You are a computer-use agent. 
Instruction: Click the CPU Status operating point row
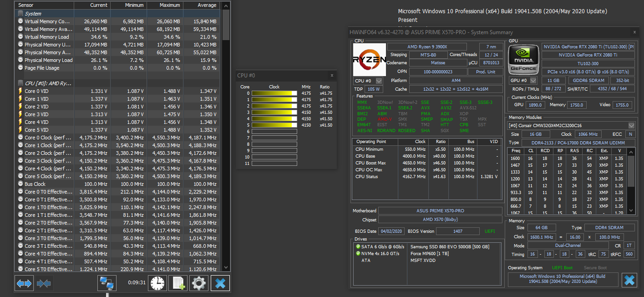[427, 176]
